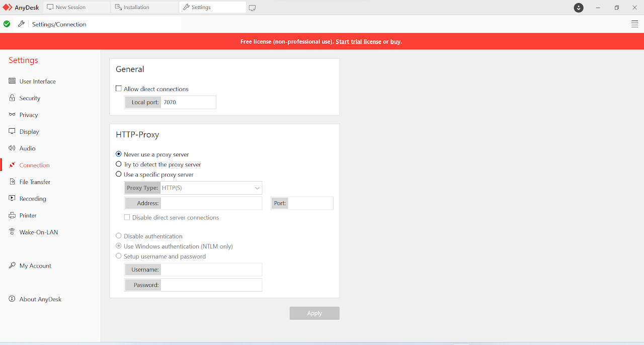The width and height of the screenshot is (644, 345).
Task: Select the Settings tab
Action: point(212,8)
